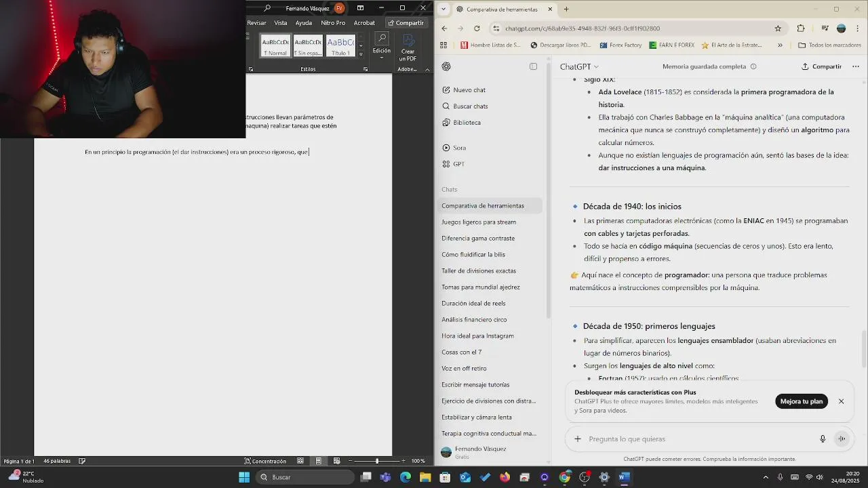Open the Forex Factory bookmark
This screenshot has height=488, width=868.
[620, 45]
